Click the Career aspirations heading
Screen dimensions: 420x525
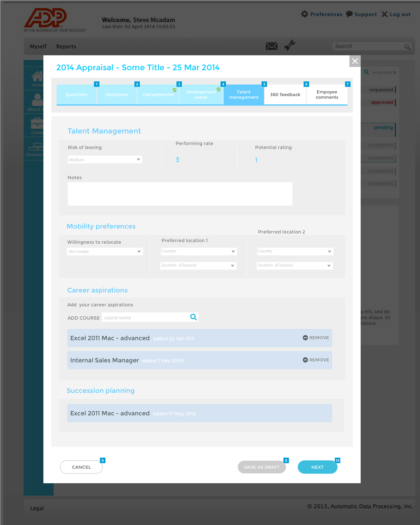[97, 290]
